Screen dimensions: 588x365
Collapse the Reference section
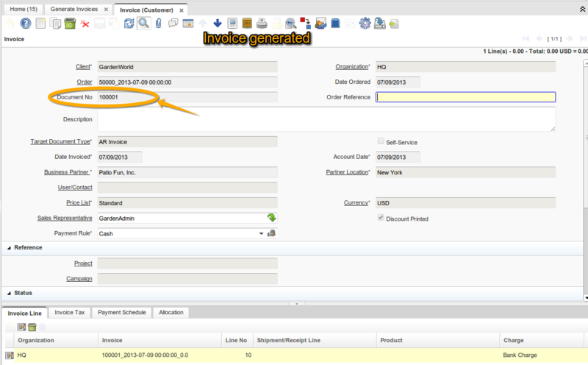(x=10, y=248)
